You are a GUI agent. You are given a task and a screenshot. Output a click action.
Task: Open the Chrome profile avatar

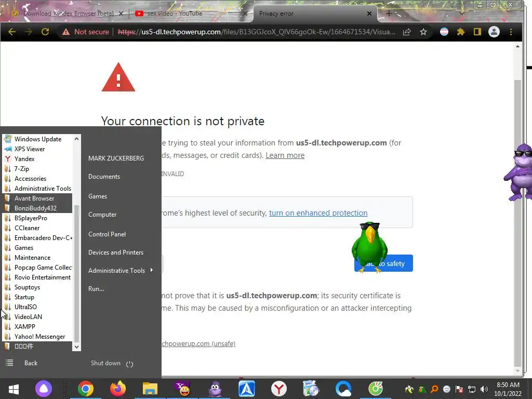click(494, 32)
